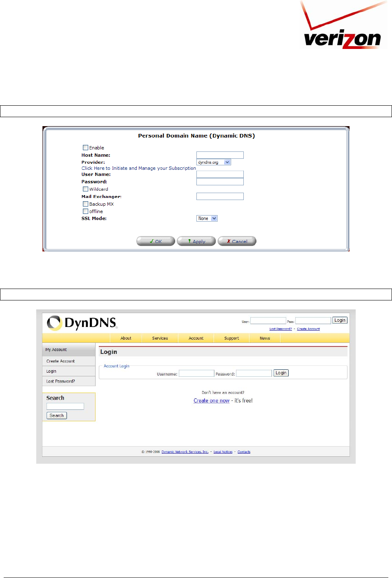Focus the Host Name input field
The height and width of the screenshot is (578, 392).
pos(220,155)
